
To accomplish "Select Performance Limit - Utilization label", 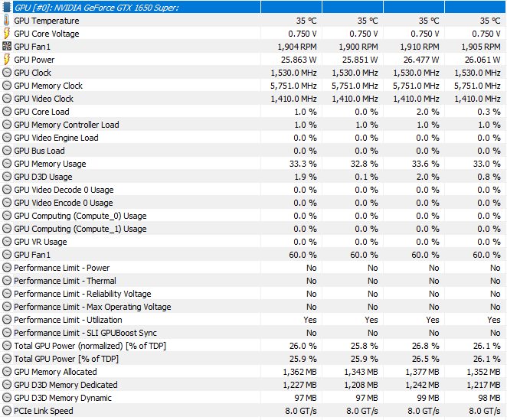I will point(68,320).
